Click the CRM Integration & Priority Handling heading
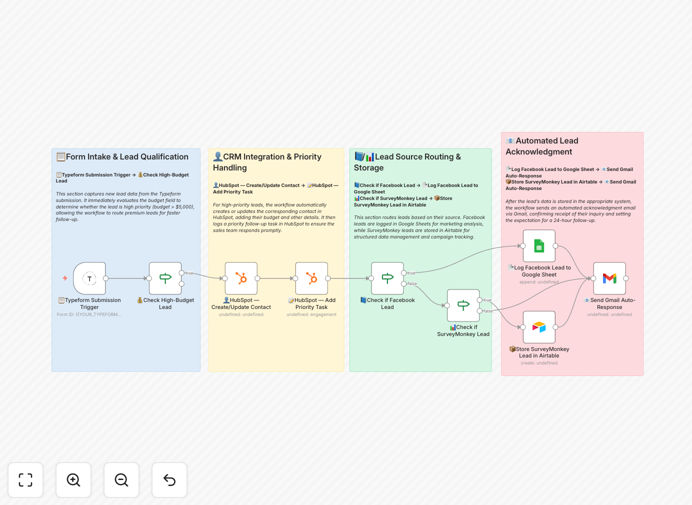 267,162
